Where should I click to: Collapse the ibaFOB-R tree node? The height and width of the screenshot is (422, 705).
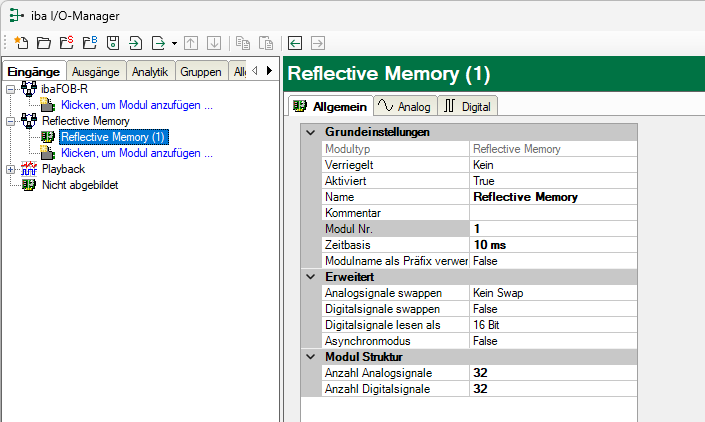[11, 89]
